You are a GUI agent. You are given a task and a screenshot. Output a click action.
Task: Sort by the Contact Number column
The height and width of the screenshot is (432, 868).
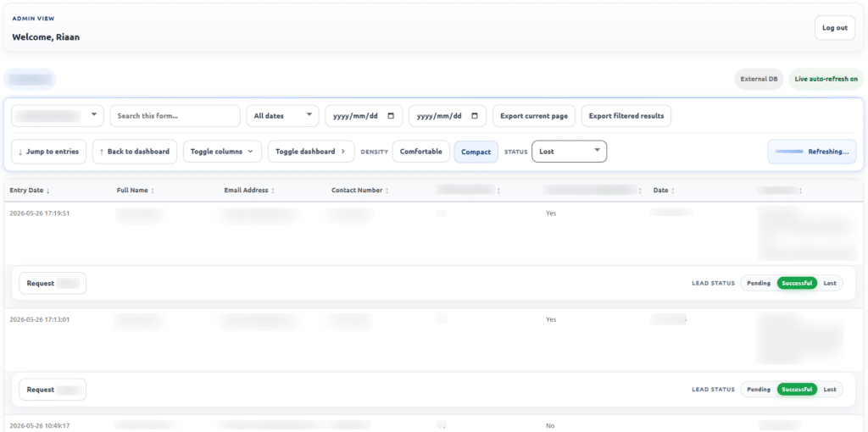click(359, 191)
